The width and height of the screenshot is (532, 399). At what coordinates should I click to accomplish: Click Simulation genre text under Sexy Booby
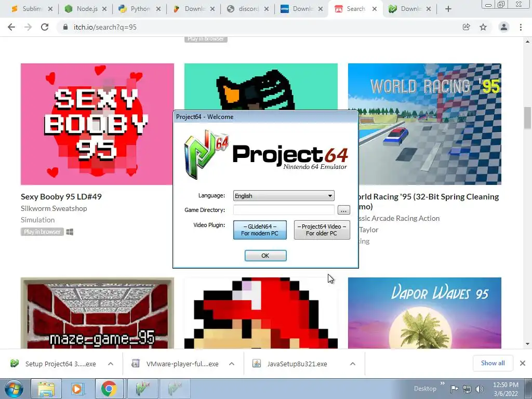click(37, 220)
